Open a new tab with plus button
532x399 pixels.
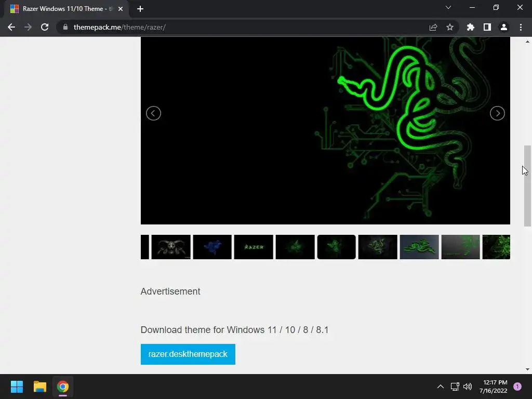(x=140, y=9)
